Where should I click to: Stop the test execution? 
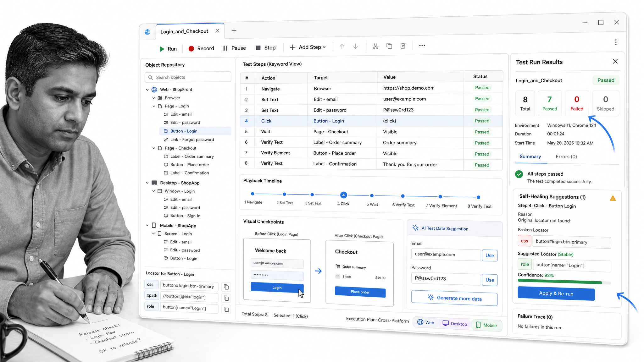click(266, 48)
